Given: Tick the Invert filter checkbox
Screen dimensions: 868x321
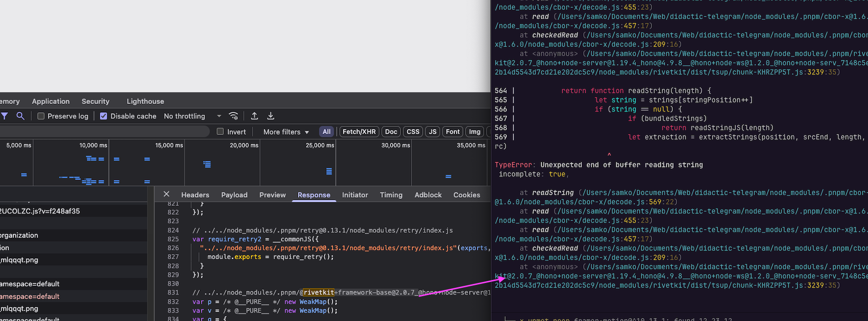Looking at the screenshot, I should (220, 132).
